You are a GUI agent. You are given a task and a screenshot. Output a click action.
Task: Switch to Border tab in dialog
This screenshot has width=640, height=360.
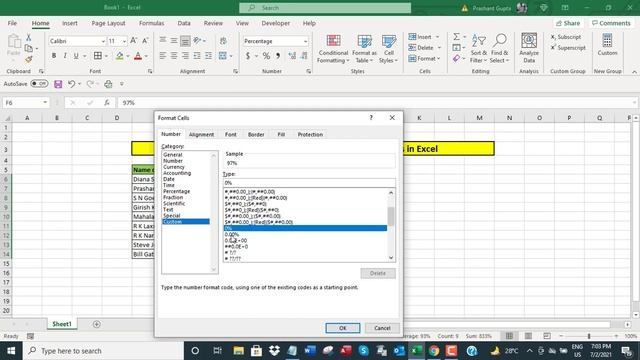point(256,134)
